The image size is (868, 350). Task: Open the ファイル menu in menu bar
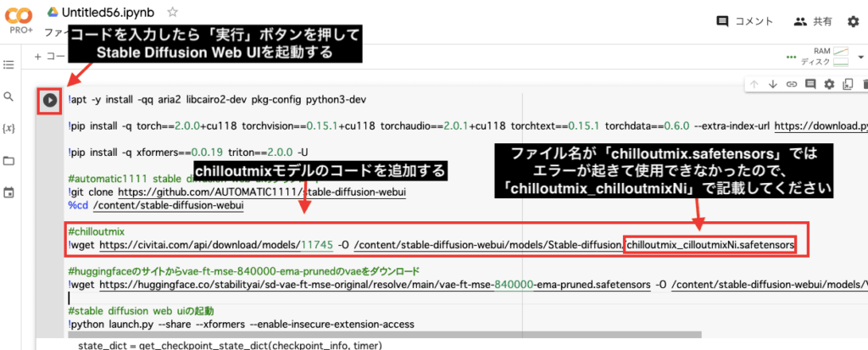[55, 32]
